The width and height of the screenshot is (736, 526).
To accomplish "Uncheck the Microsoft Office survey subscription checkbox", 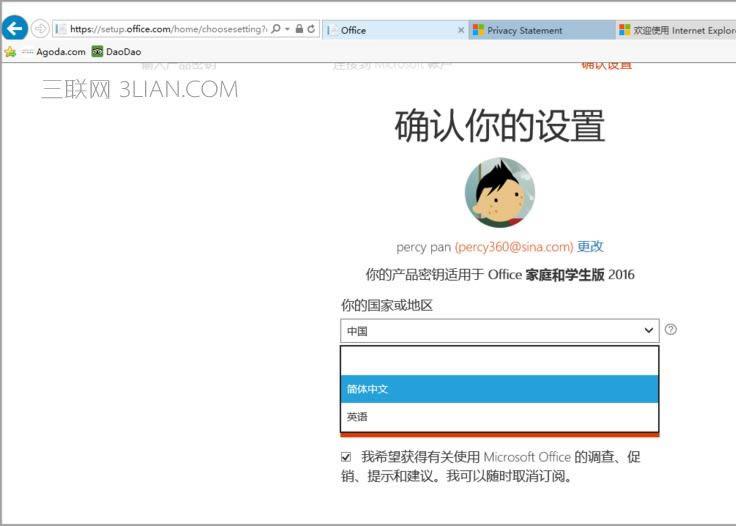I will [x=346, y=457].
